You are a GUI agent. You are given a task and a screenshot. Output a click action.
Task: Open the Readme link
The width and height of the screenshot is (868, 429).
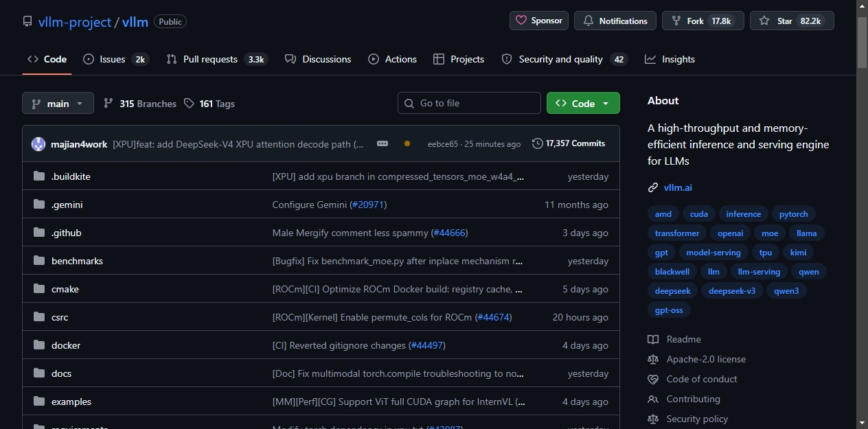[x=674, y=339]
